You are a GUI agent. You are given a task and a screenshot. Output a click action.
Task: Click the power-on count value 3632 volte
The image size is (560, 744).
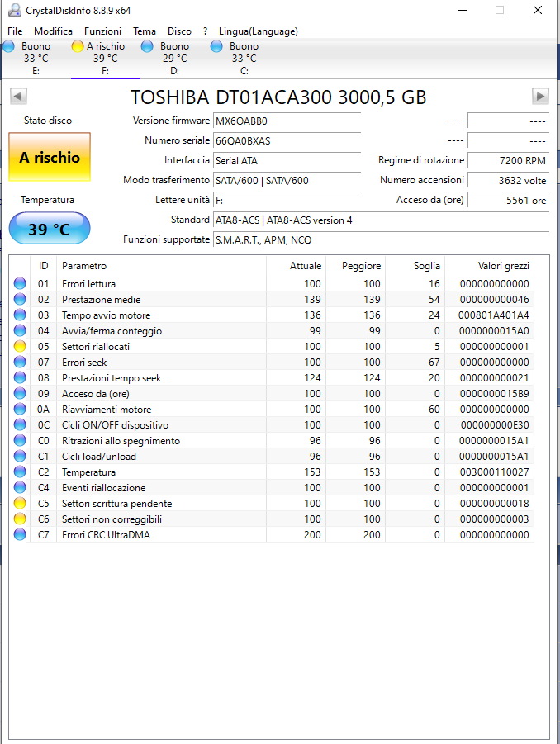[508, 181]
